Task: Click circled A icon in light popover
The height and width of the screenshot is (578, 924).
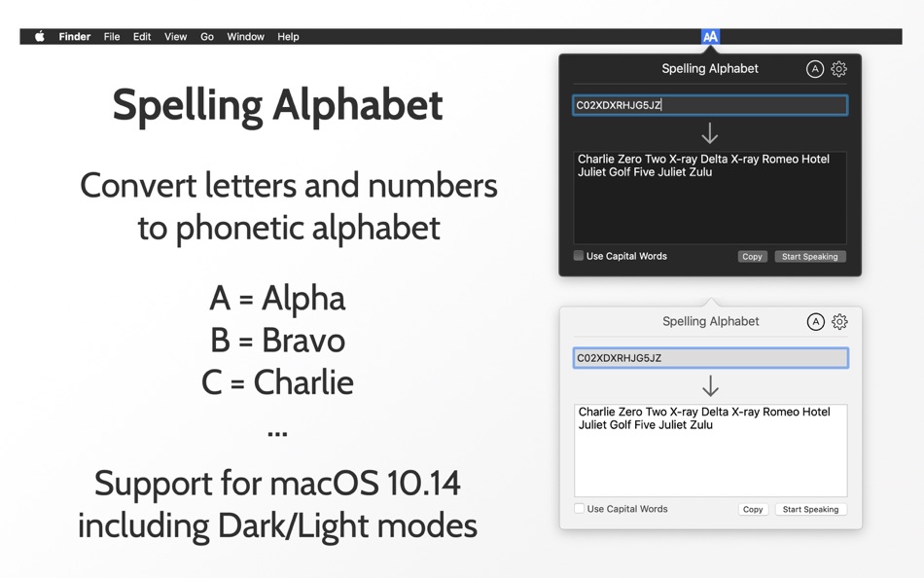Action: 815,321
